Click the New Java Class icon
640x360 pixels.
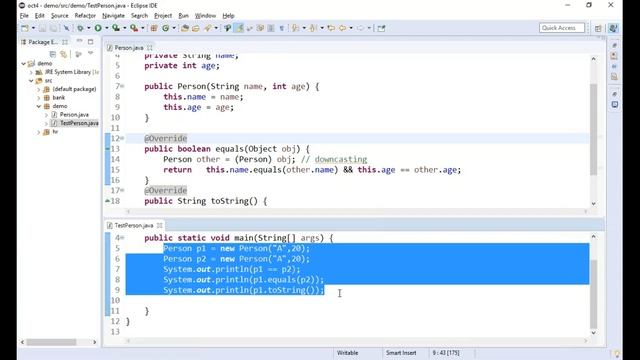point(165,28)
